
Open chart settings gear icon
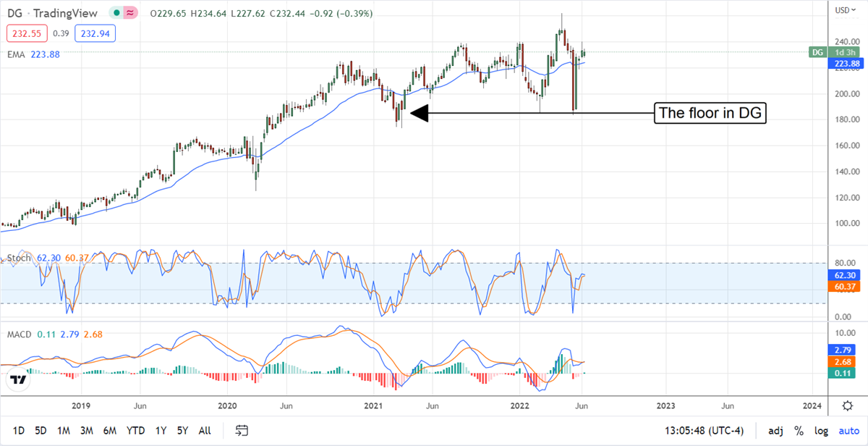847,405
